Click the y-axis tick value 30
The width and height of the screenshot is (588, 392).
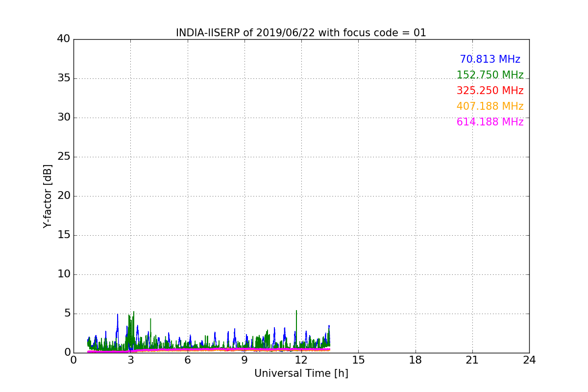click(64, 118)
